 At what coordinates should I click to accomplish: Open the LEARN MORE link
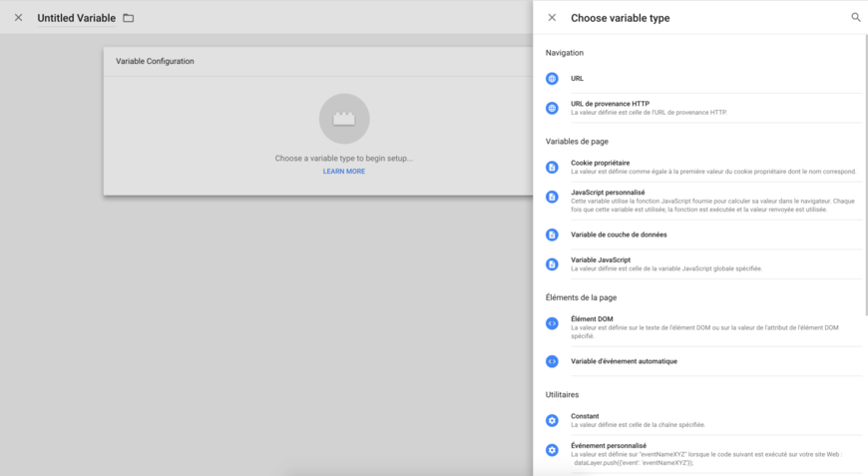point(343,172)
